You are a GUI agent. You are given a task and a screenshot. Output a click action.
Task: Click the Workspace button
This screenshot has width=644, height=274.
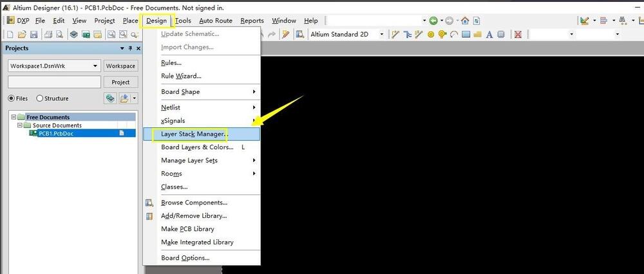point(121,66)
